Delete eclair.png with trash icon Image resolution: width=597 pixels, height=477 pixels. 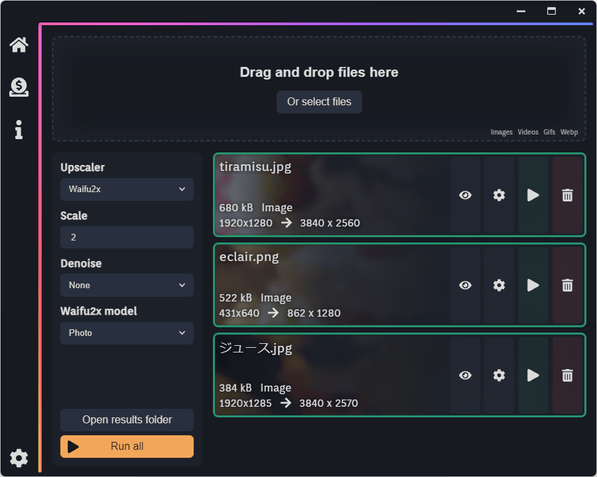[567, 285]
